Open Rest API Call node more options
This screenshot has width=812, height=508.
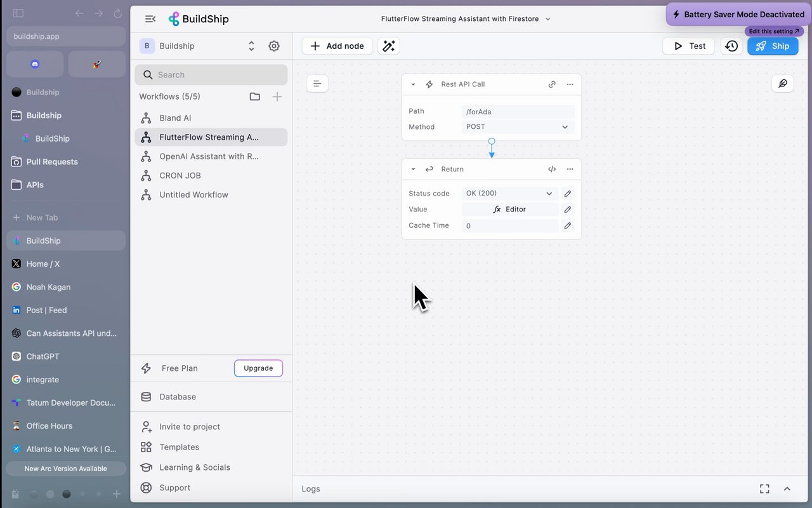(x=570, y=84)
